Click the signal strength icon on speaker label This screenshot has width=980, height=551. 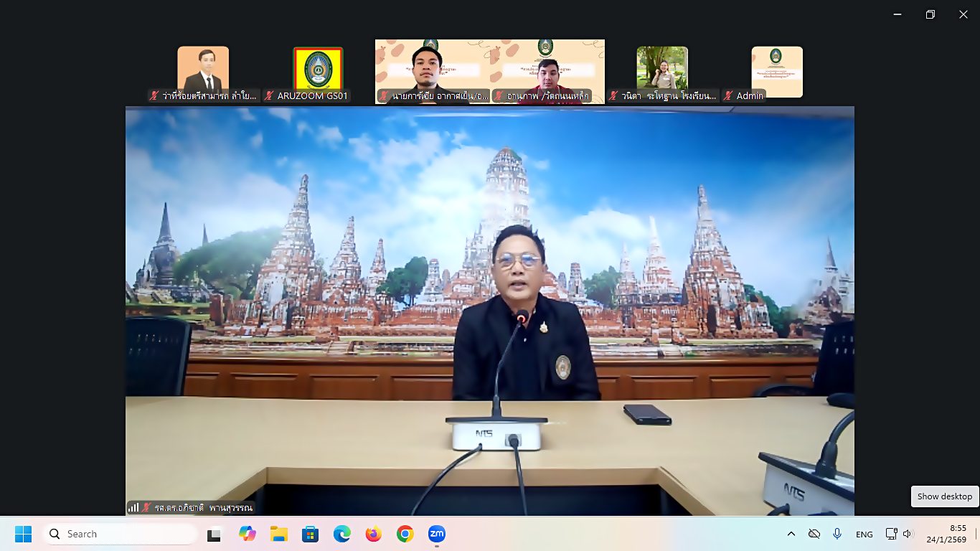133,507
